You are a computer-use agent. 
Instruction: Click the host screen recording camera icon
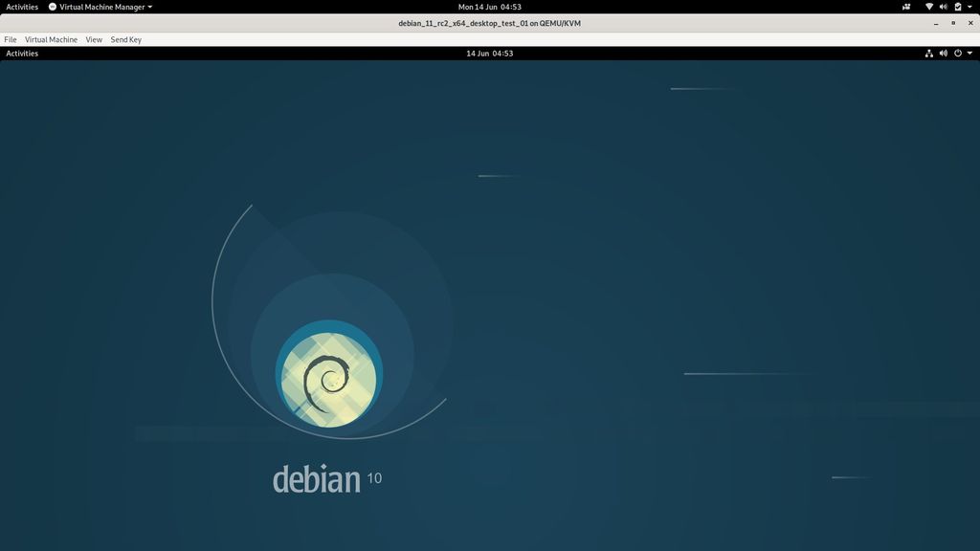point(906,7)
